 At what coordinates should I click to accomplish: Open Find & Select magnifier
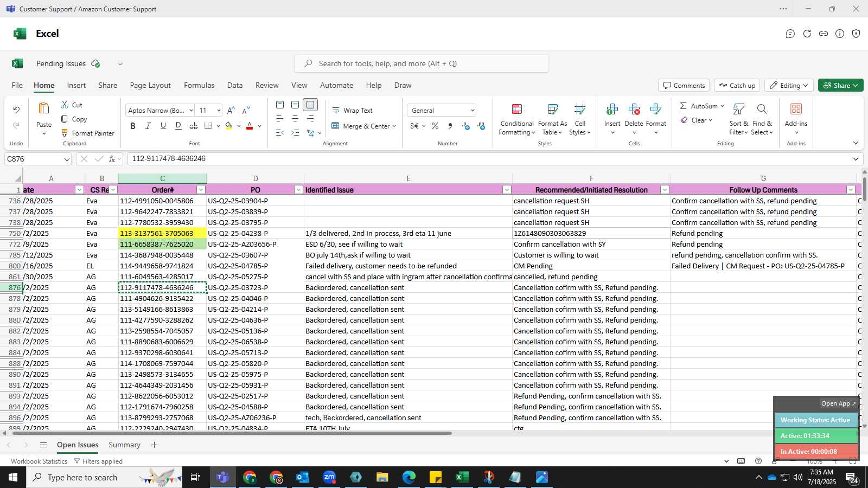tap(762, 120)
